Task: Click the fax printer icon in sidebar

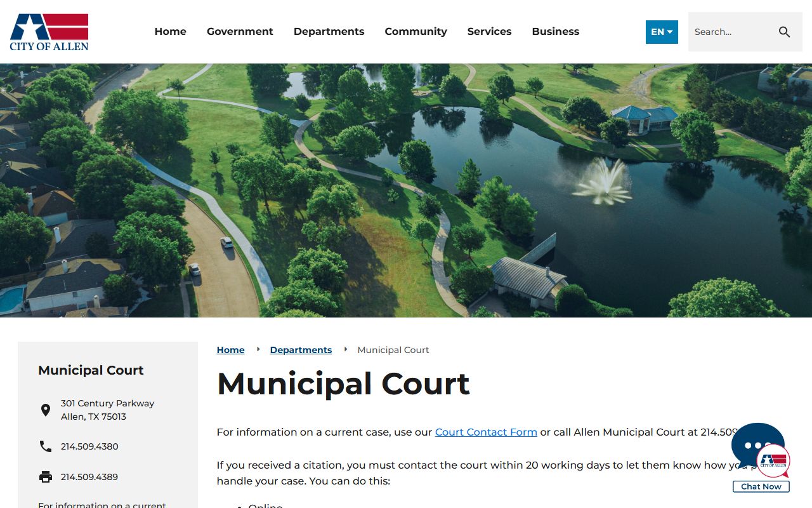Action: tap(46, 477)
